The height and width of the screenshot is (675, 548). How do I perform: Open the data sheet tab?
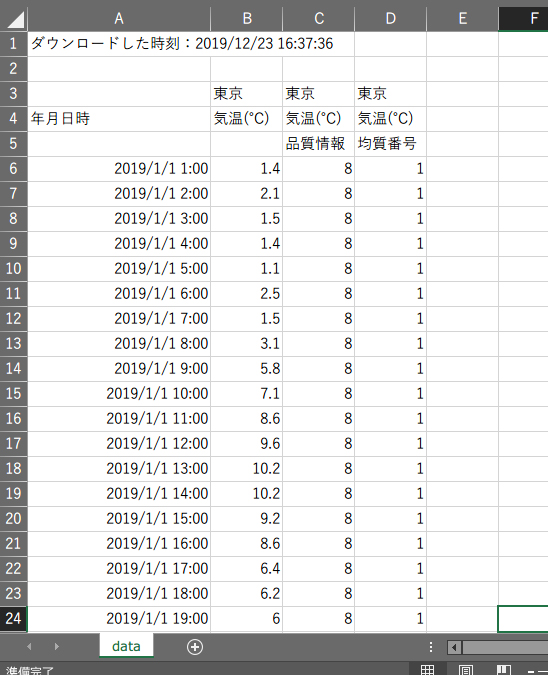(x=126, y=646)
